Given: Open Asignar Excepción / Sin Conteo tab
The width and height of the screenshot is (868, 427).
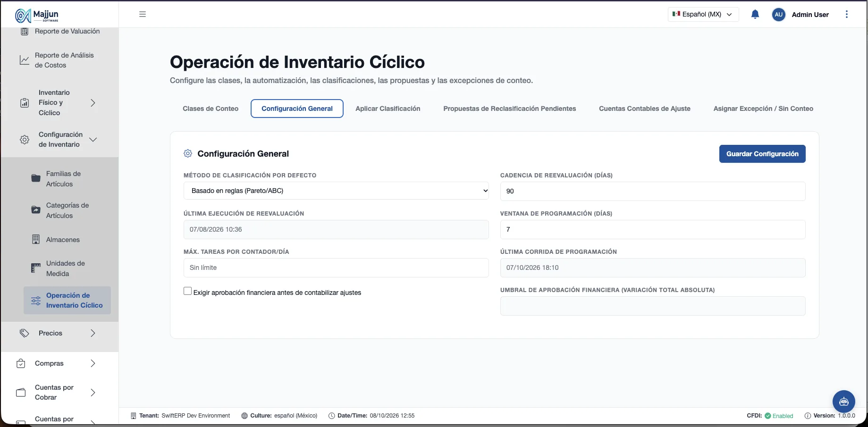Looking at the screenshot, I should pos(763,109).
